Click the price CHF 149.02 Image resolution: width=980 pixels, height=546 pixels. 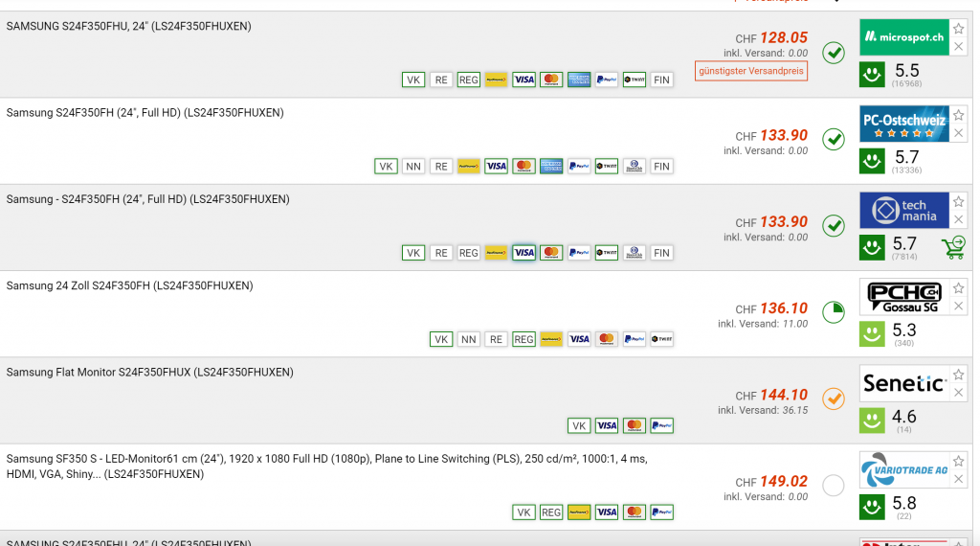771,482
